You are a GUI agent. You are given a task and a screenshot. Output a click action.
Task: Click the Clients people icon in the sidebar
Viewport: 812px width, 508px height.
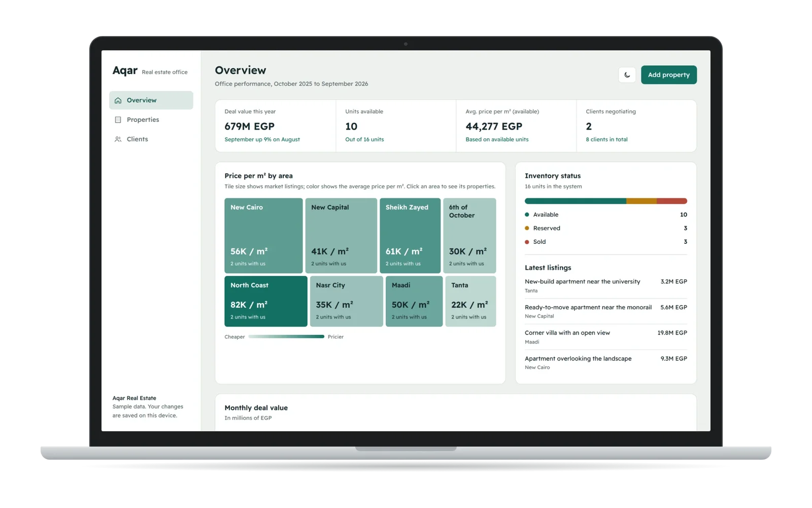tap(118, 139)
